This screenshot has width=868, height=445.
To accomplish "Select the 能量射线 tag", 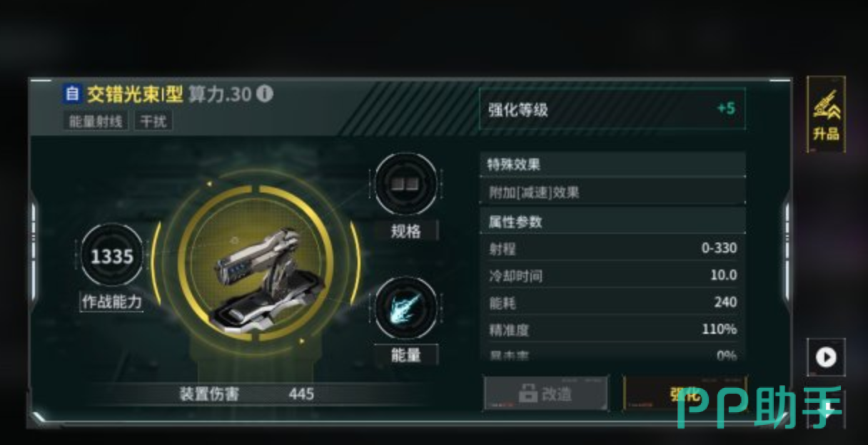I will pyautogui.click(x=96, y=121).
